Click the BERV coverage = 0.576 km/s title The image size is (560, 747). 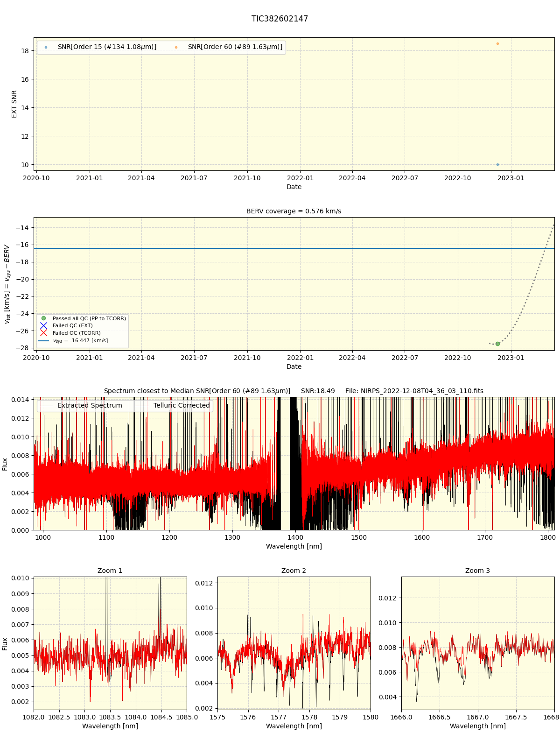[294, 211]
